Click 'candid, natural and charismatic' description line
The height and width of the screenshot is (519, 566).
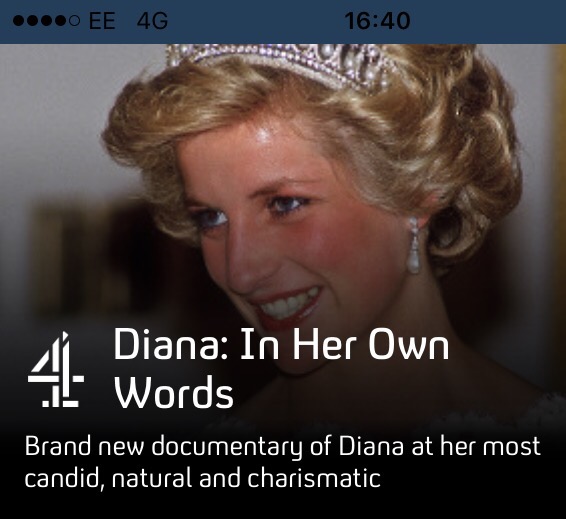(x=203, y=478)
